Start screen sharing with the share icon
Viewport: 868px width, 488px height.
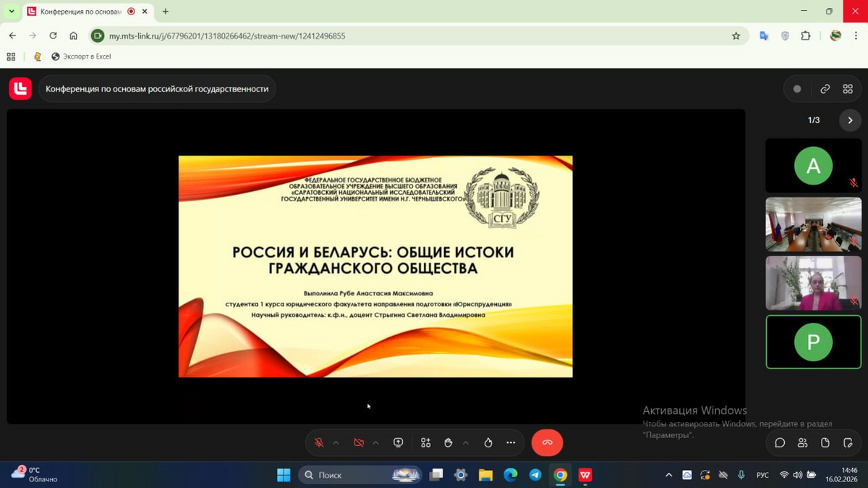click(399, 442)
